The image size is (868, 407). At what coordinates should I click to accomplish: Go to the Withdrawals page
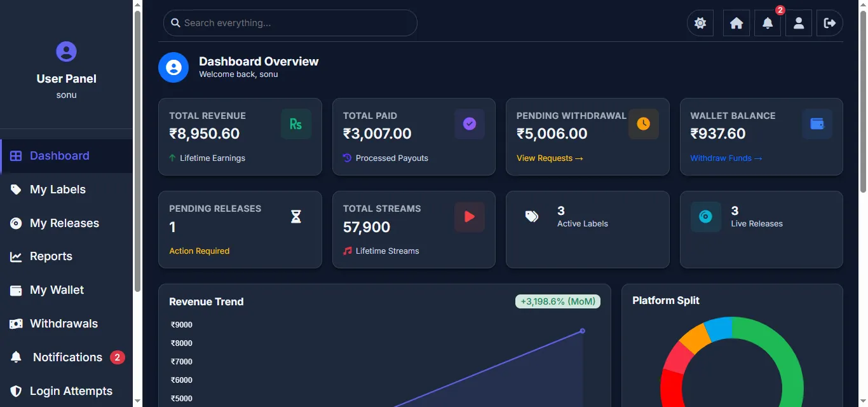pos(66,324)
